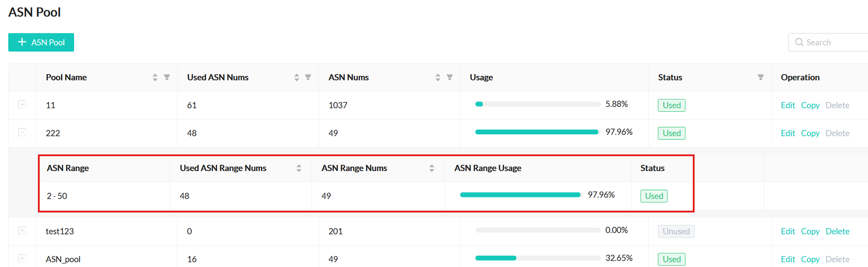Delete the test123 pool
Viewport: 868px width, 267px height.
tap(837, 231)
